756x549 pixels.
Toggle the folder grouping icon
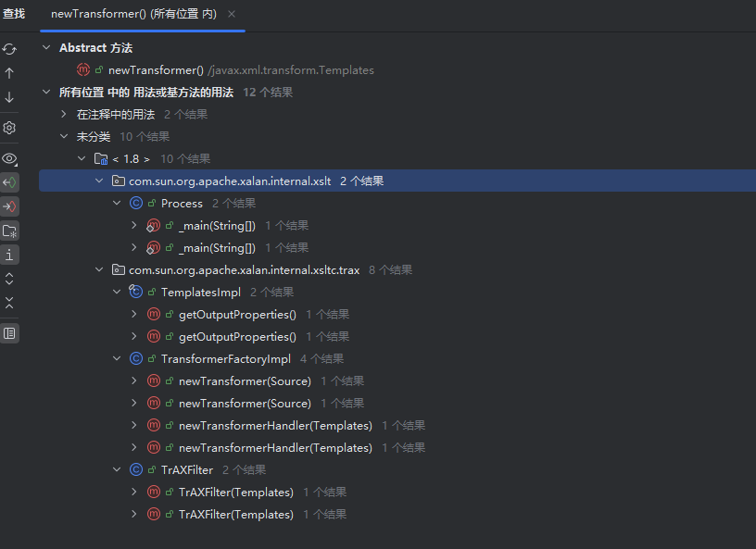click(9, 231)
